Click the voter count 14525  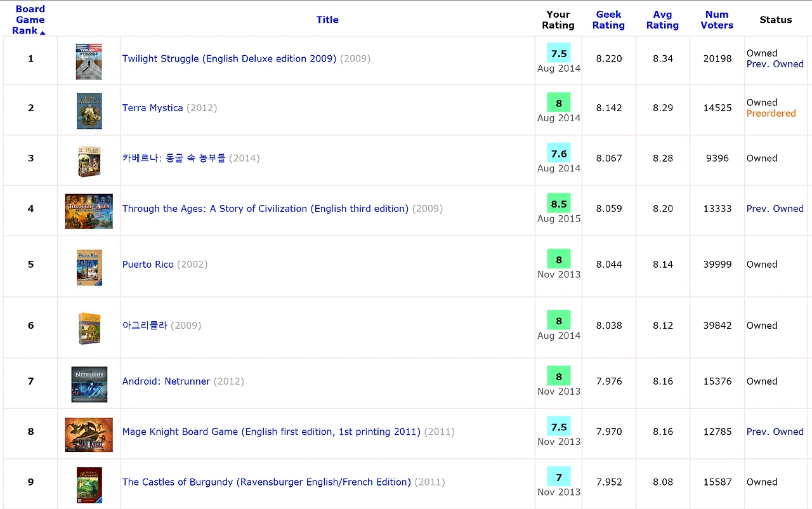click(x=717, y=108)
